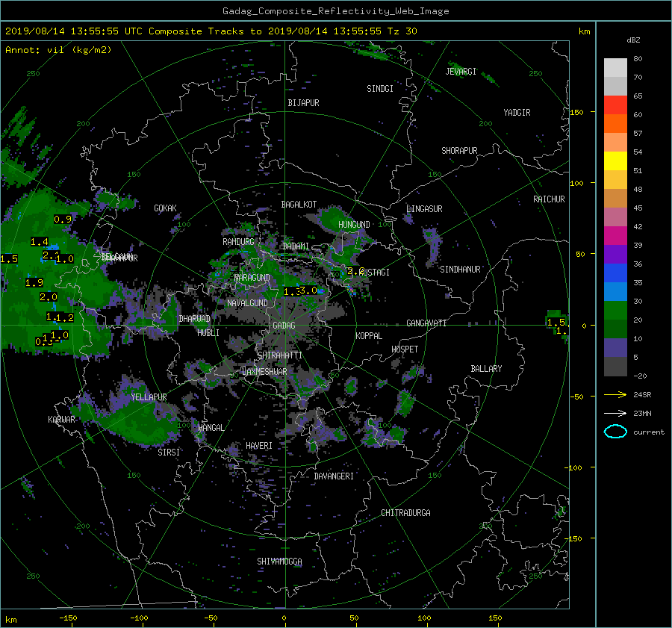The height and width of the screenshot is (628, 672).
Task: Click the BALLARY city label
Action: (x=486, y=369)
